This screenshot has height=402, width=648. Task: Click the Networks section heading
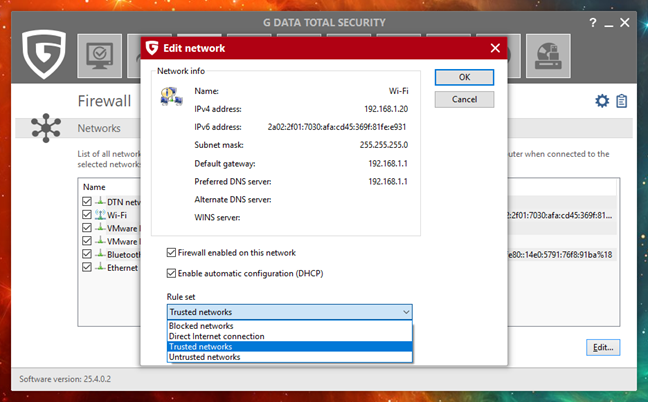point(99,128)
